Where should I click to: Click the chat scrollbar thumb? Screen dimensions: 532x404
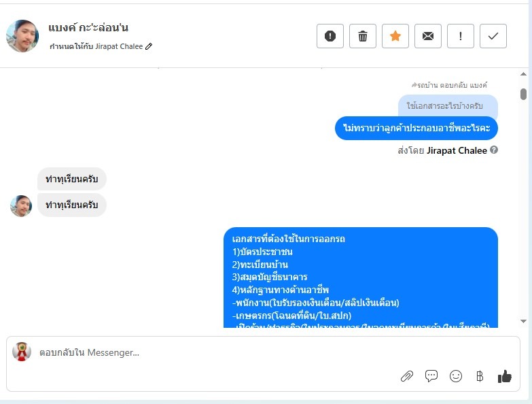523,94
